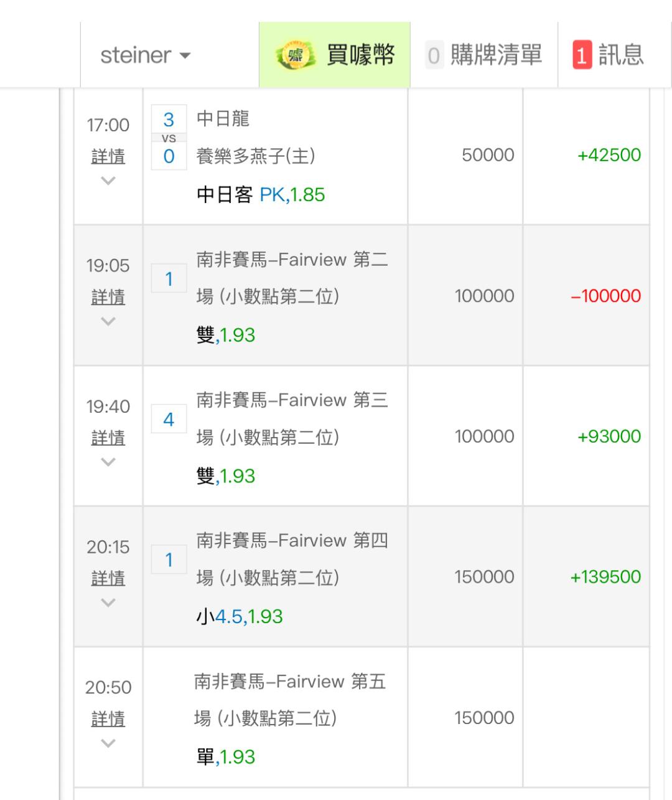672x800 pixels.
Task: Expand the 19:40 row chevron
Action: (108, 463)
